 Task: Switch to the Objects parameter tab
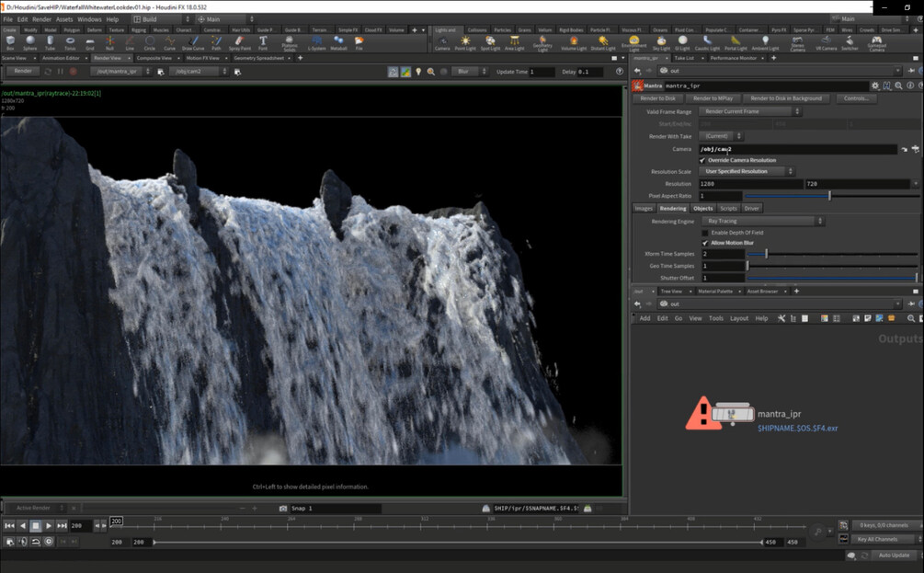tap(702, 208)
